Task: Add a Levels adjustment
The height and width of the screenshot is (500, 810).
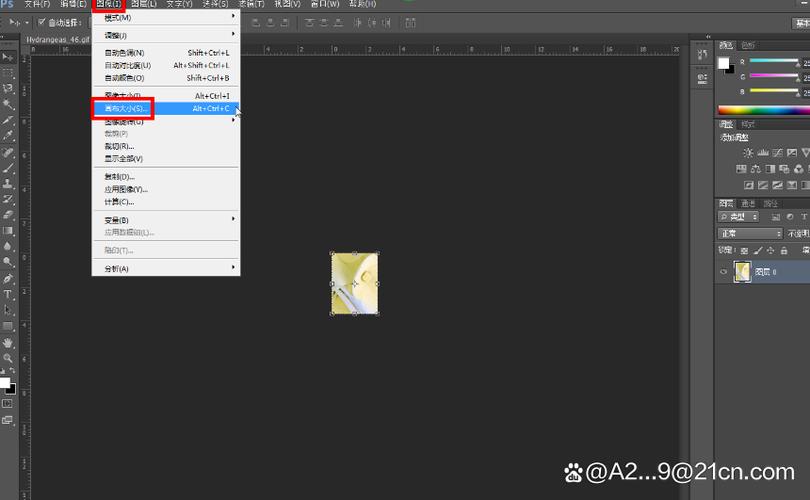Action: coord(762,152)
